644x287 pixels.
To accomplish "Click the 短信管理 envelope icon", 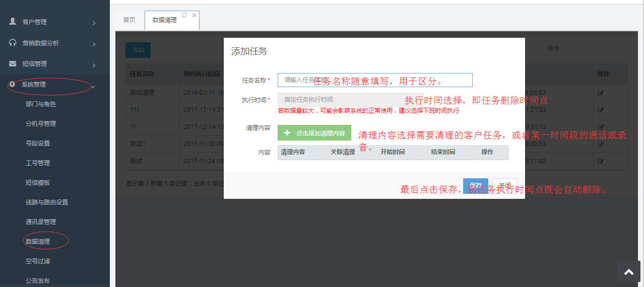I will tap(13, 64).
